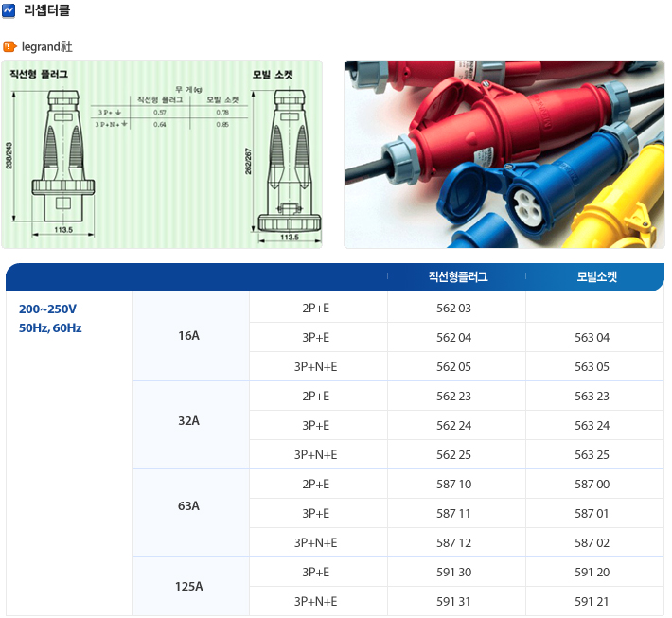Click part number 587 12
Image resolution: width=672 pixels, height=618 pixels.
click(x=453, y=542)
